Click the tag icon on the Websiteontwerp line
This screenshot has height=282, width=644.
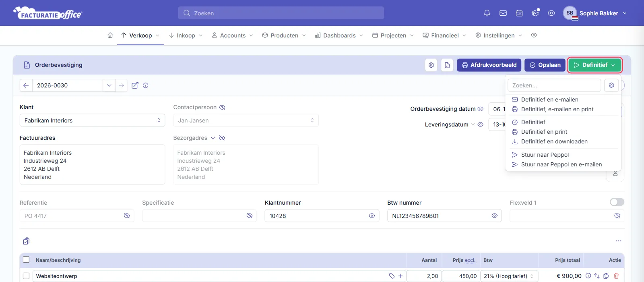point(392,276)
